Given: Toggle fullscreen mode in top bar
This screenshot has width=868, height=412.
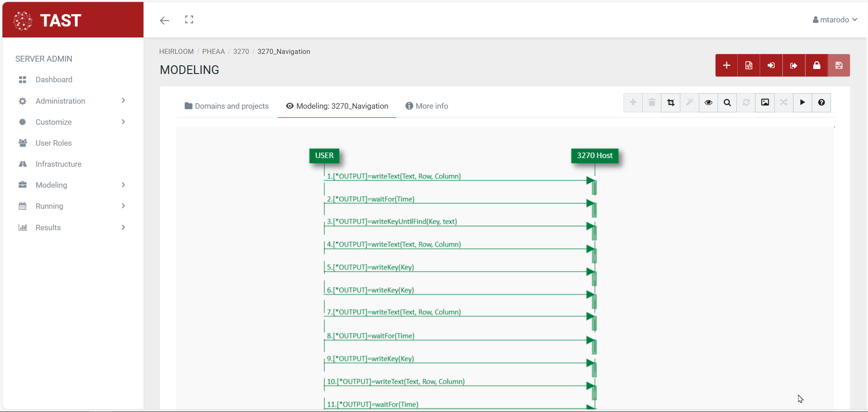Looking at the screenshot, I should point(189,20).
